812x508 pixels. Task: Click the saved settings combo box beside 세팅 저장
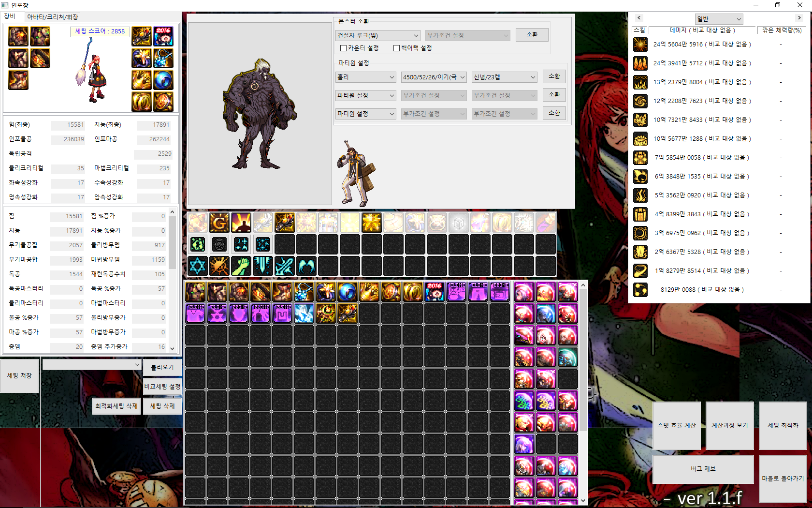pos(91,365)
